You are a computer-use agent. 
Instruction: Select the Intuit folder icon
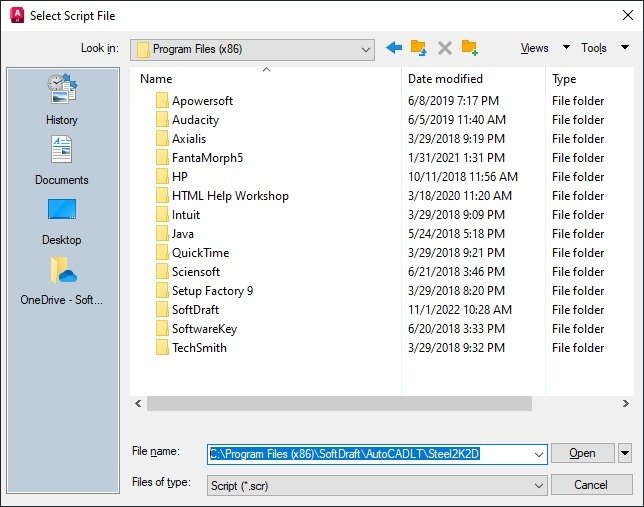162,214
